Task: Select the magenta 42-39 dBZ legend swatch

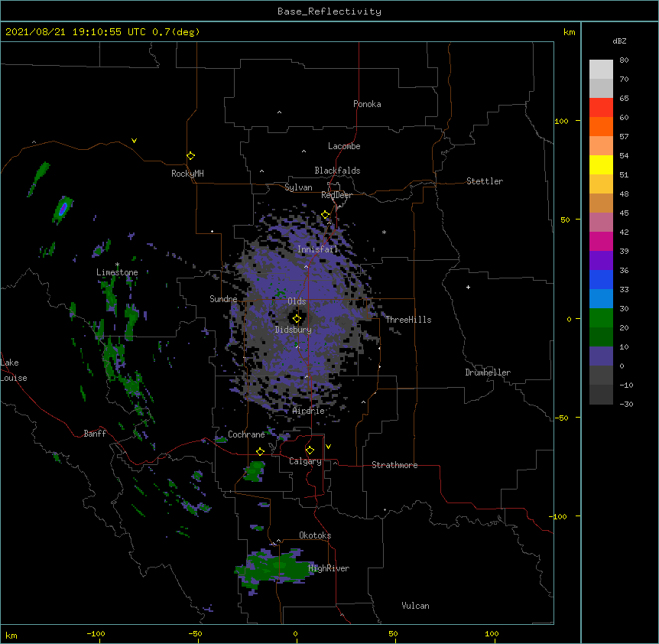Action: [x=601, y=241]
